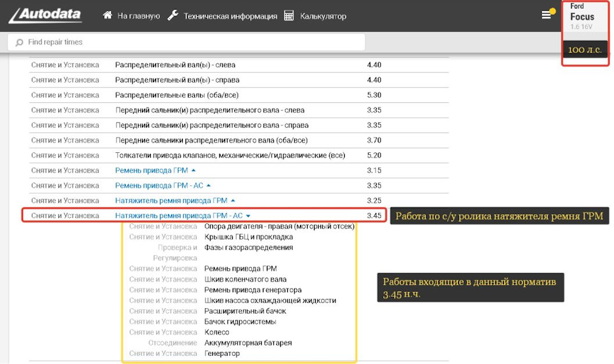Open the Натяжитель ремня привода ГРМ - АС link
Viewport: 614px width, 364px height.
click(179, 216)
